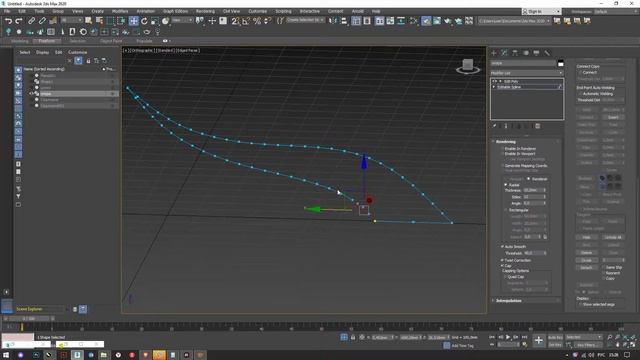
Task: Activate the Unlink Selection tool
Action: 42,20
